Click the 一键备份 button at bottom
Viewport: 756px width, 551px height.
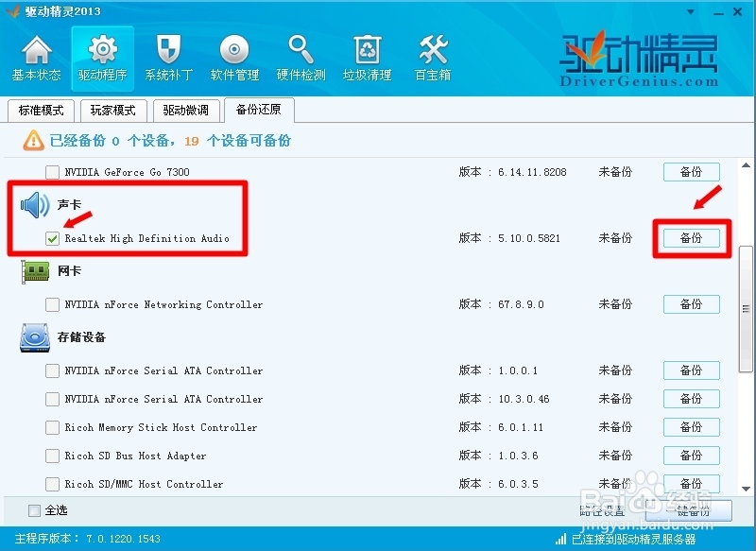(689, 510)
